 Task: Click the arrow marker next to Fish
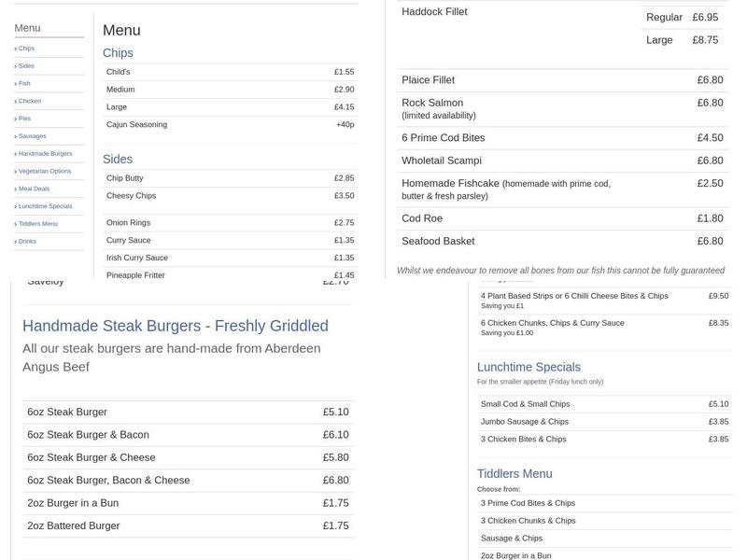tap(17, 83)
